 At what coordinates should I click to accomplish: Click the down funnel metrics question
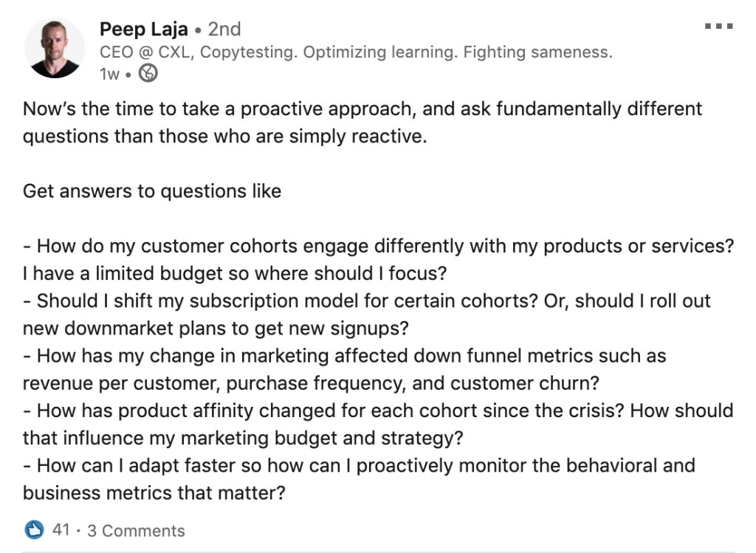[x=344, y=356]
